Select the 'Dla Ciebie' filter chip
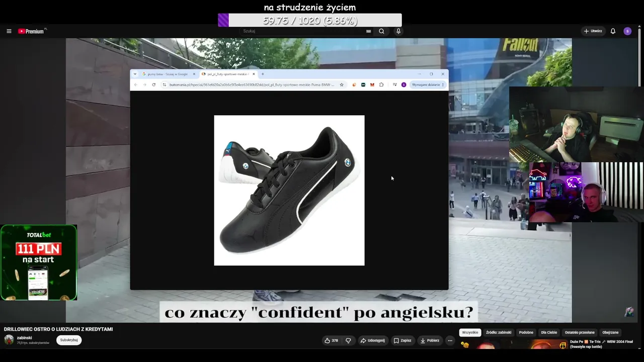The width and height of the screenshot is (644, 362). point(549,332)
